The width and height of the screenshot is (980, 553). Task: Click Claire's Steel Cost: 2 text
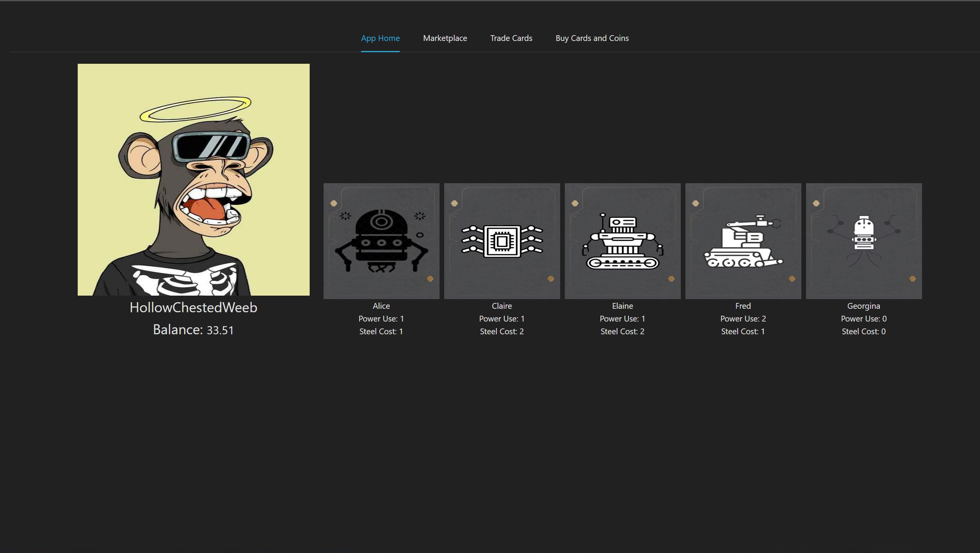click(502, 332)
